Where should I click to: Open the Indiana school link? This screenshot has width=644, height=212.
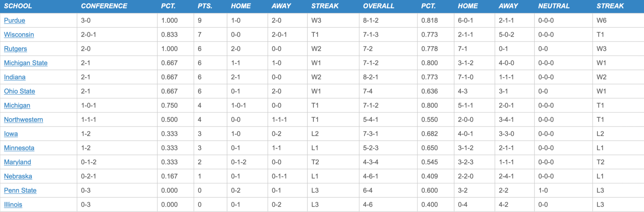pos(15,77)
